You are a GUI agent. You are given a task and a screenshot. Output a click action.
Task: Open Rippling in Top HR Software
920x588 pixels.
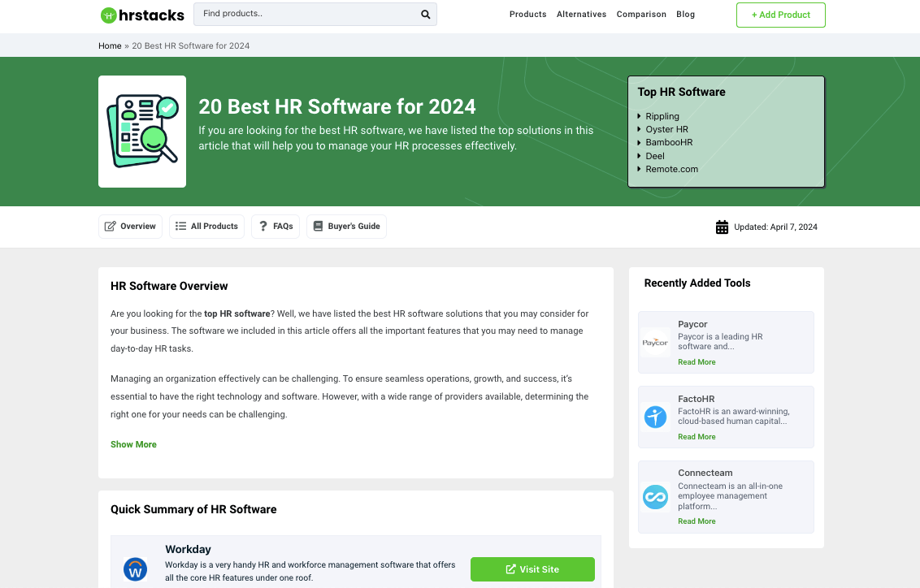662,116
